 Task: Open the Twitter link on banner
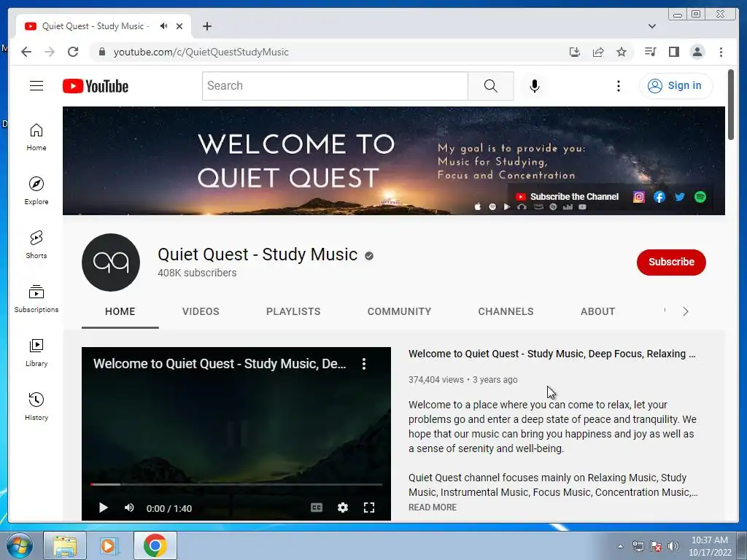point(680,197)
